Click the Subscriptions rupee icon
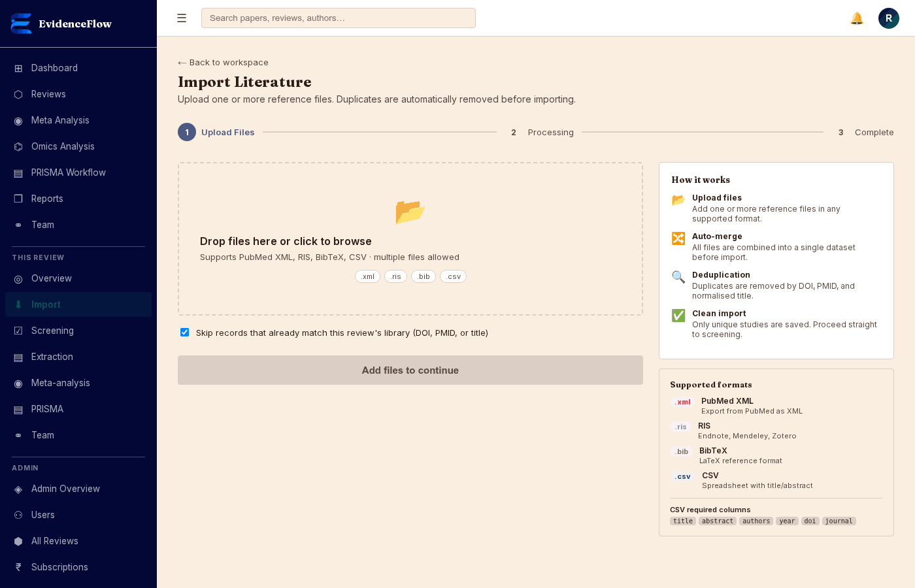Viewport: 915px width, 588px height. 18,567
